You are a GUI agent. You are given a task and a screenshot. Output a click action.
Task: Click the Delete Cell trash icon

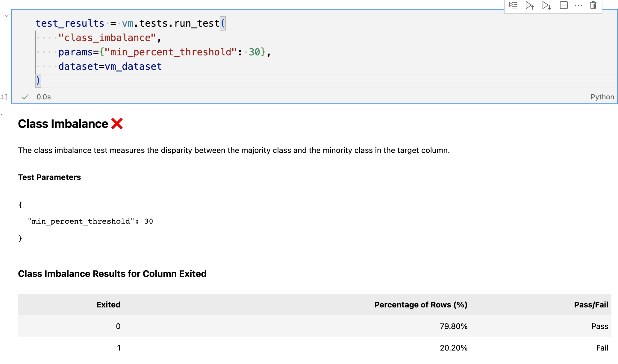593,5
